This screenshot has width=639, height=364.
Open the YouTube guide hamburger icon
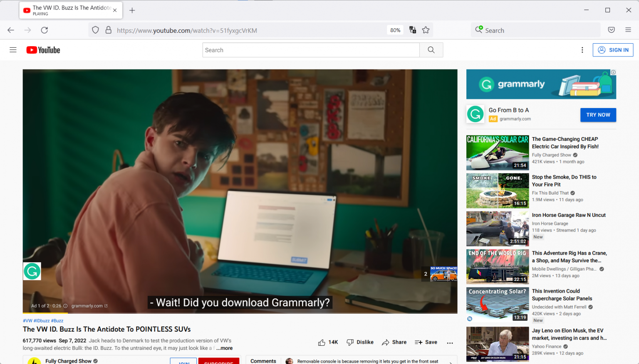(13, 50)
